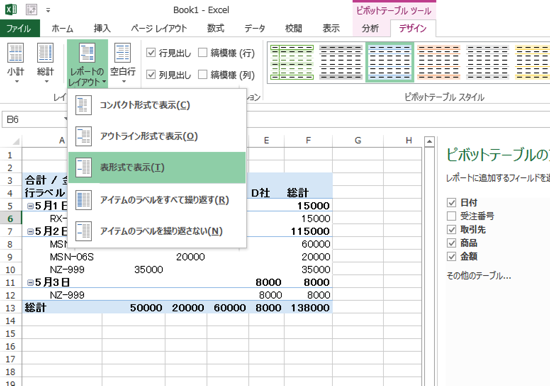Switch to the ホーム ribbon tab
This screenshot has width=550, height=386.
[62, 28]
